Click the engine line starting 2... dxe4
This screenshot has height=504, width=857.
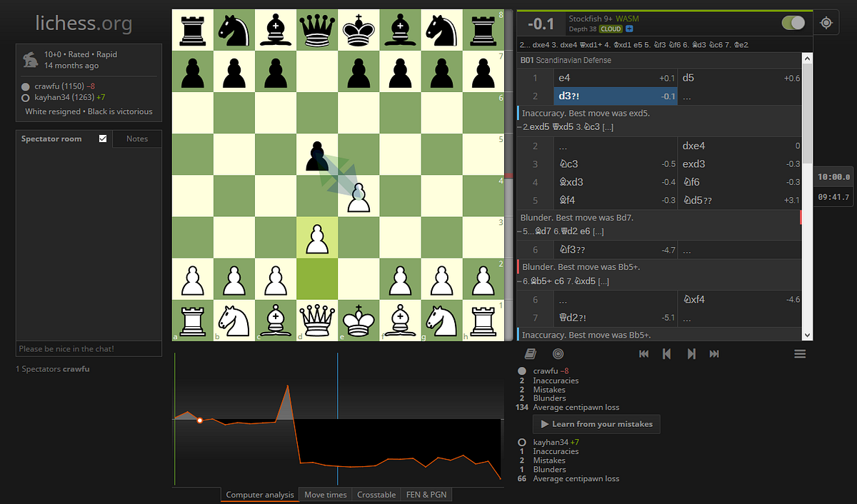click(x=634, y=44)
